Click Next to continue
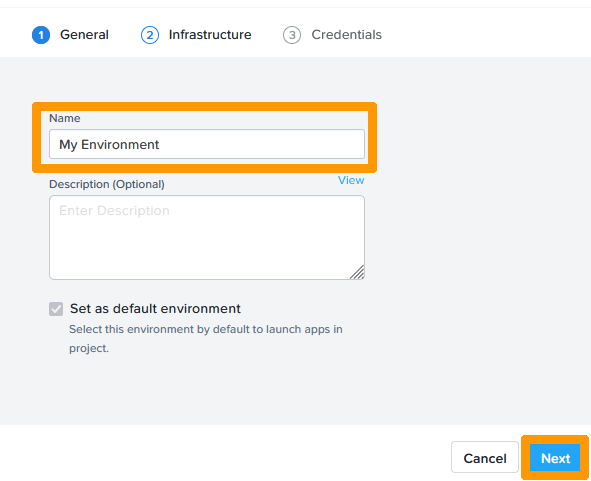The width and height of the screenshot is (591, 481). [x=555, y=458]
